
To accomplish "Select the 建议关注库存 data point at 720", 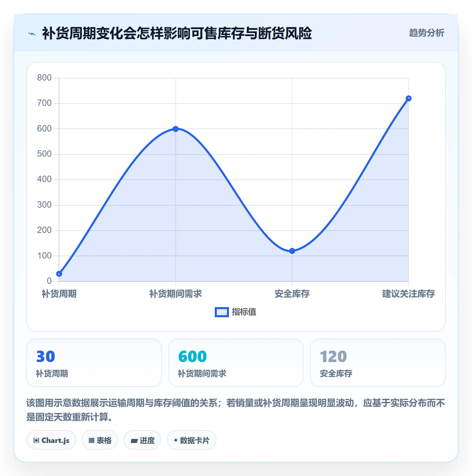I will (x=409, y=98).
